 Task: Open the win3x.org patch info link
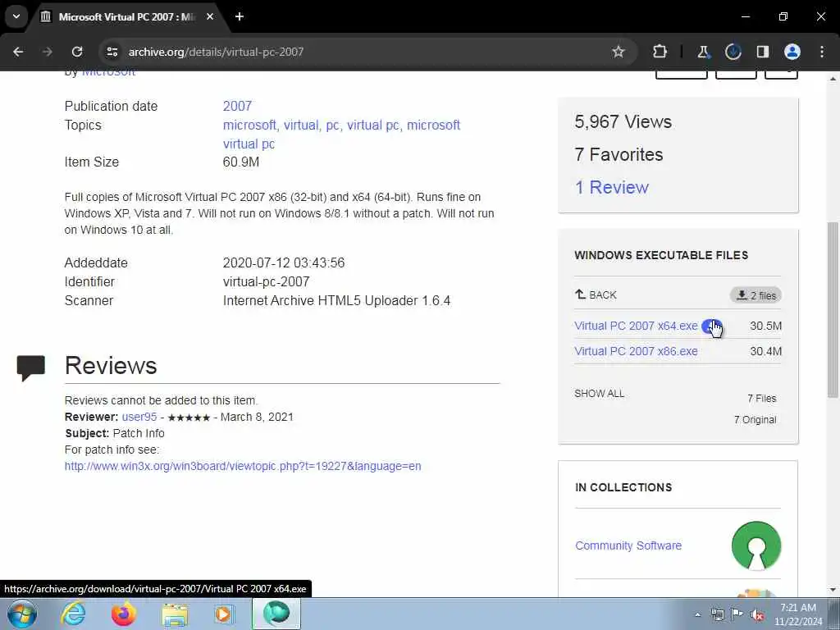pyautogui.click(x=243, y=466)
